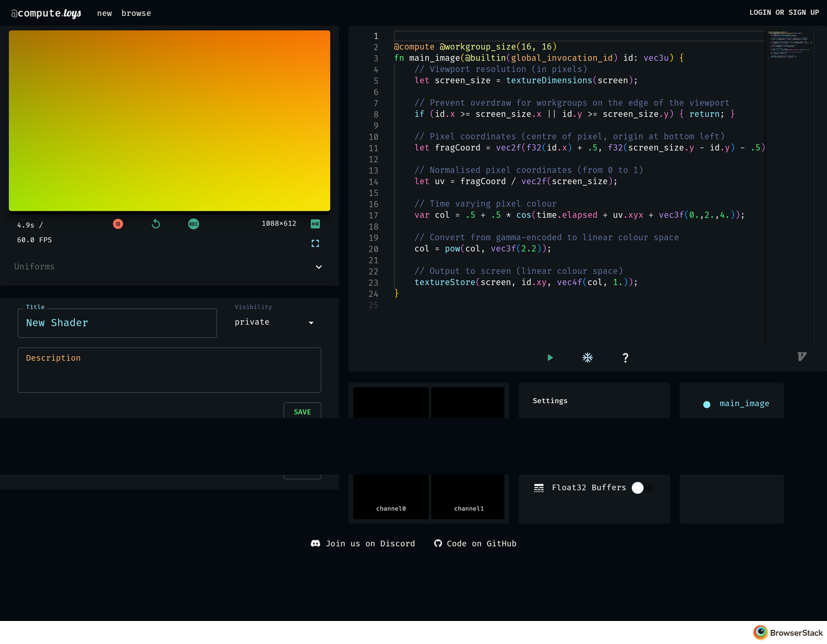Screen dimensions: 827x644
Task: Toggle HD resolution mode
Action: point(315,224)
